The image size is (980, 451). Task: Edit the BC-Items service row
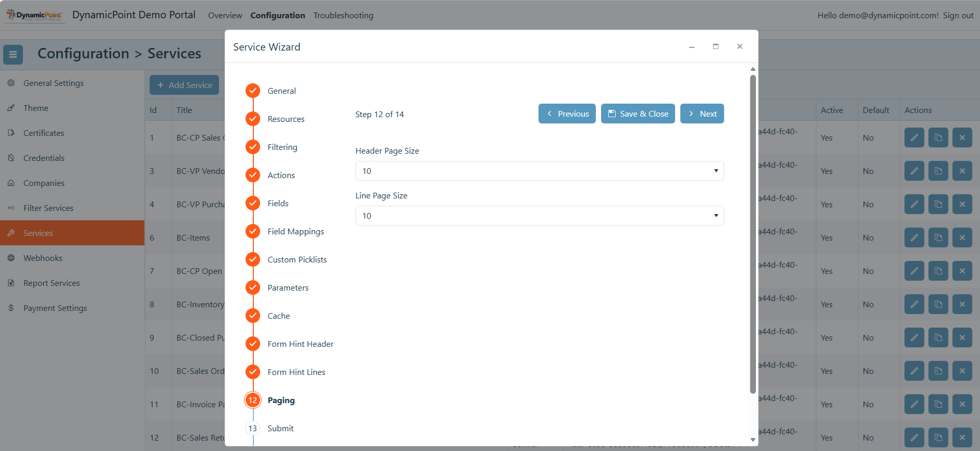914,237
